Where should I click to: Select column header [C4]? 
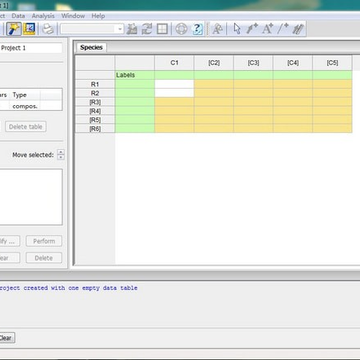point(293,63)
